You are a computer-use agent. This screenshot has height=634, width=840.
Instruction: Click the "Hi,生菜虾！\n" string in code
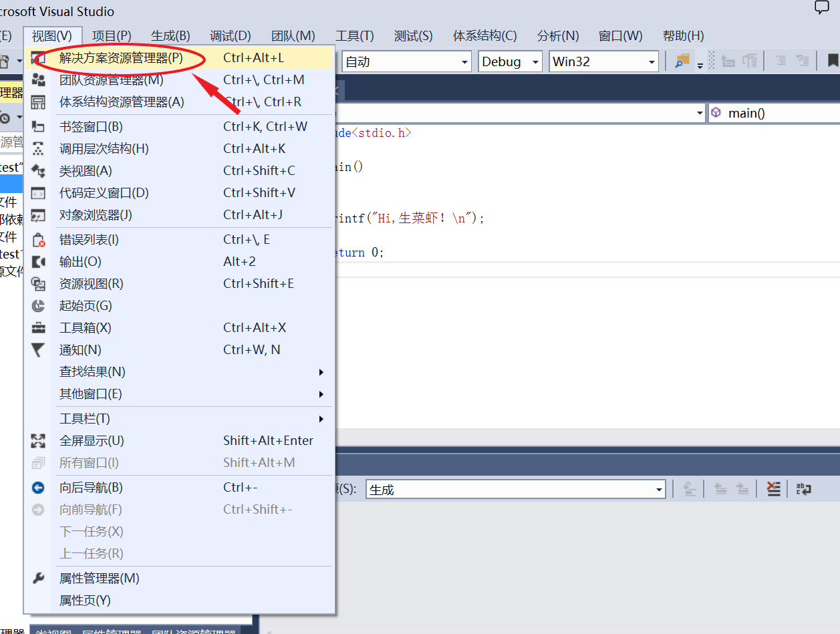coord(424,218)
